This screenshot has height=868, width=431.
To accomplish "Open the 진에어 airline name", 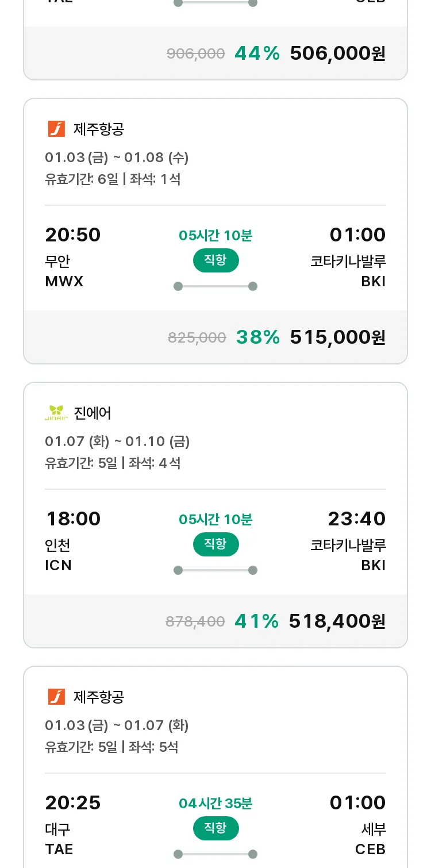I will [93, 413].
